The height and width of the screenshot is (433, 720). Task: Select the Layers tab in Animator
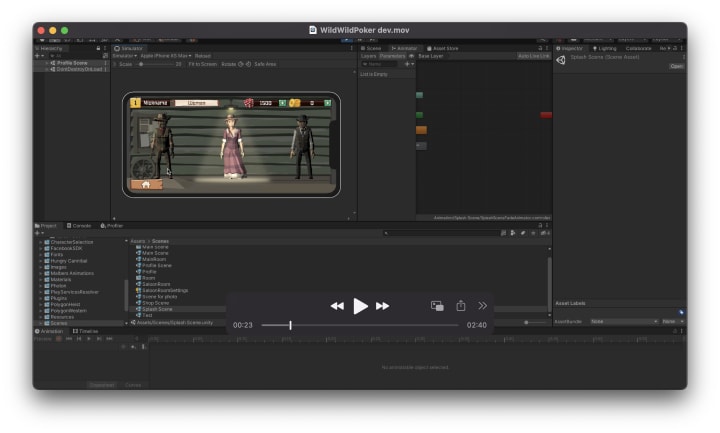tap(368, 56)
